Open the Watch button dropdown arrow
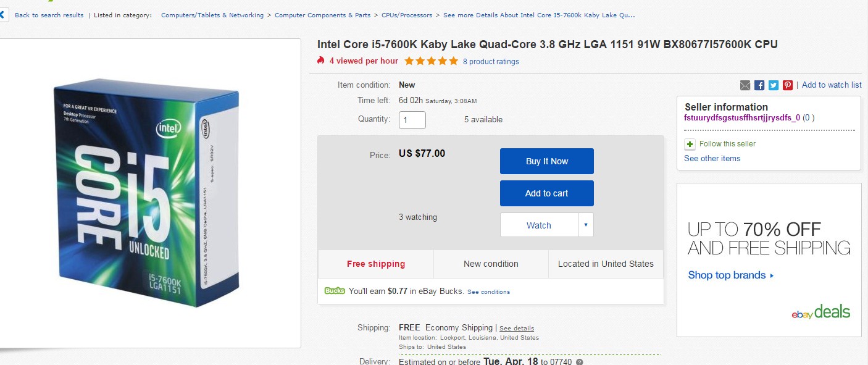The width and height of the screenshot is (868, 365). [x=586, y=225]
